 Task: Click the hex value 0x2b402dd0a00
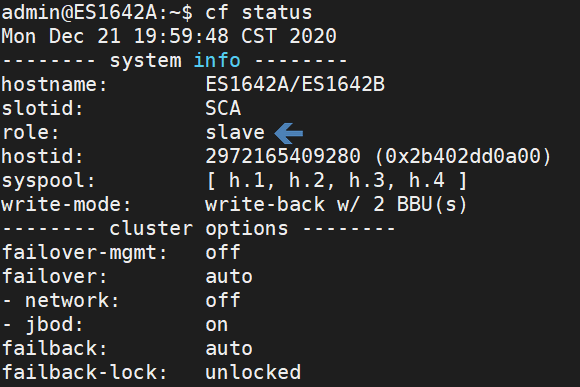click(463, 156)
